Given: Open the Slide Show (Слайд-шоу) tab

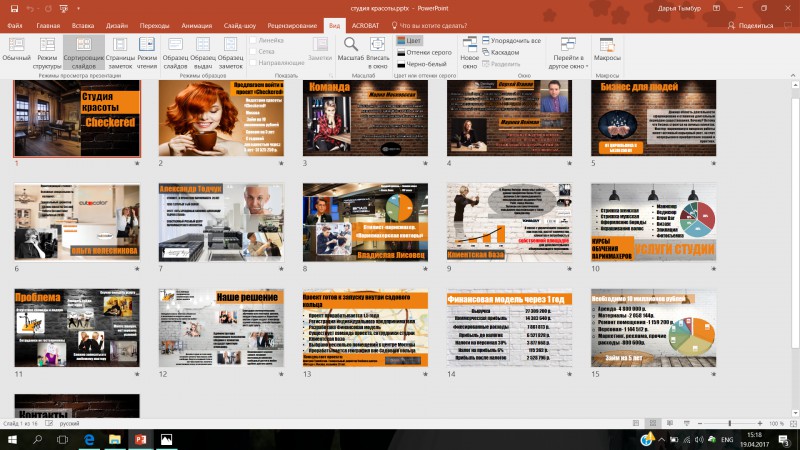Looking at the screenshot, I should 239,26.
